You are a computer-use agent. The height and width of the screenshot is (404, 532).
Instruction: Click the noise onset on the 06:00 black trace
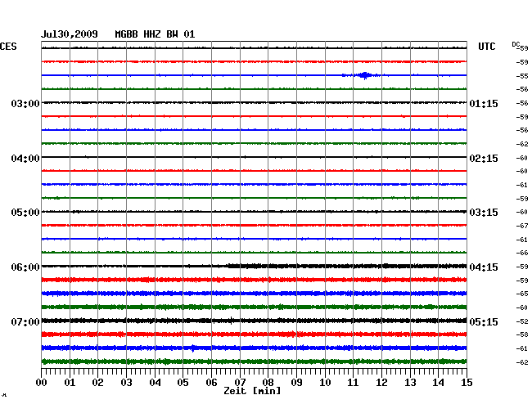pyautogui.click(x=229, y=266)
